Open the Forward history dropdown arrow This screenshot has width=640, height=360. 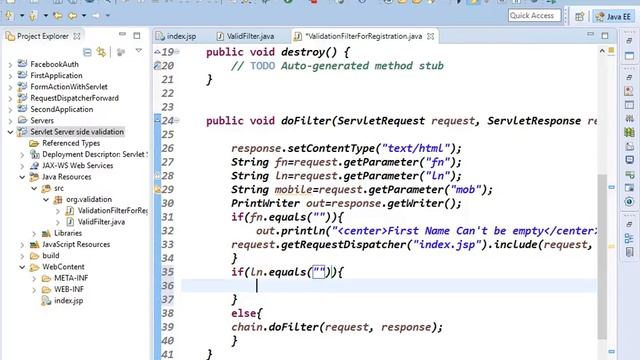pyautogui.click(x=108, y=16)
